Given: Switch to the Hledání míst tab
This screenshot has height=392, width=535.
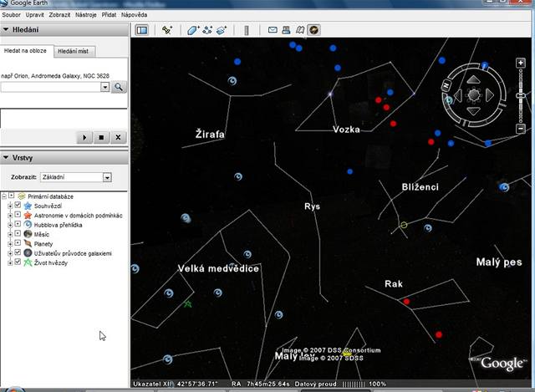Looking at the screenshot, I should 74,51.
